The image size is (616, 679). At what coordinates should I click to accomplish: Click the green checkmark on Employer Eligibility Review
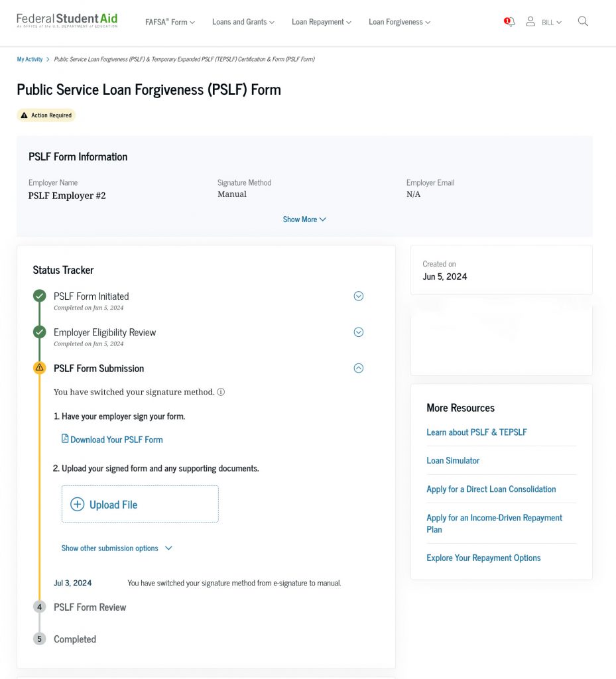(x=39, y=332)
